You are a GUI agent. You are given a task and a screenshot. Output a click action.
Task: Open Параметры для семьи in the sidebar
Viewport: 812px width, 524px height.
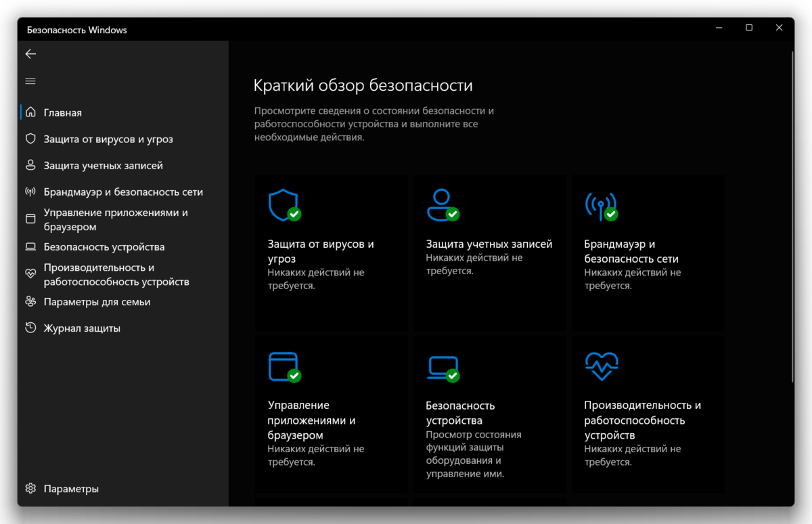coord(97,301)
